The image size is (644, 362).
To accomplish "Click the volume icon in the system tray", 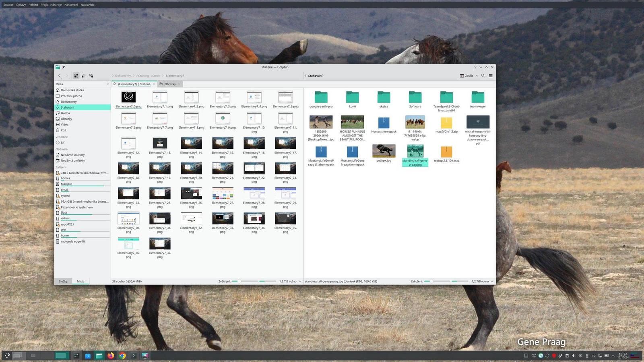I will [574, 356].
